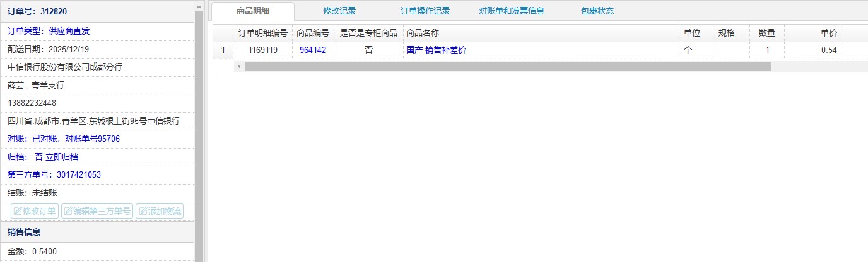Select the 商品明细 tab

pos(253,11)
